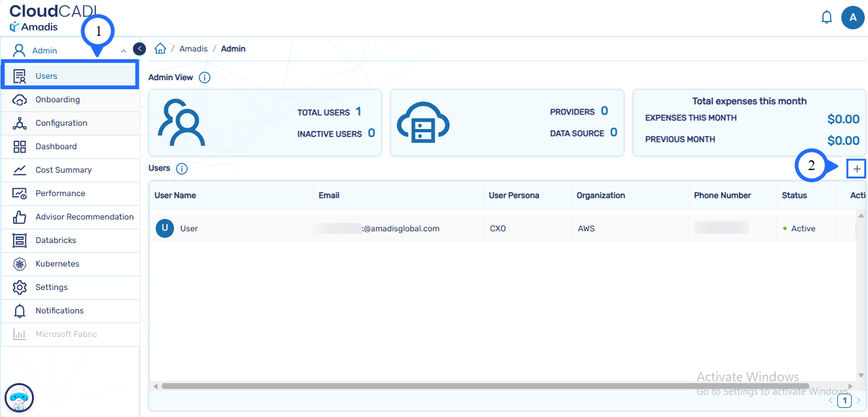Screen dimensions: 868x417
Task: Open the chatbot assistant icon
Action: (x=19, y=397)
